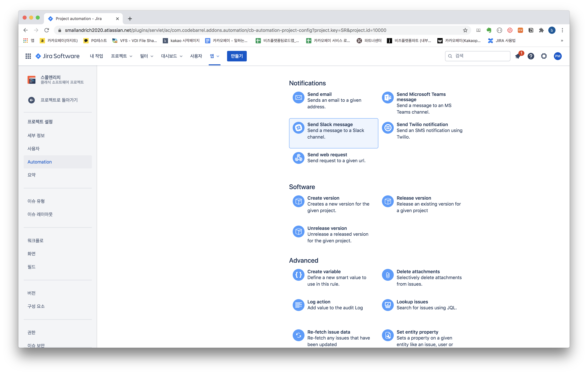Expand the 프로젝트 dropdown menu
Viewport: 588px width, 374px height.
121,56
